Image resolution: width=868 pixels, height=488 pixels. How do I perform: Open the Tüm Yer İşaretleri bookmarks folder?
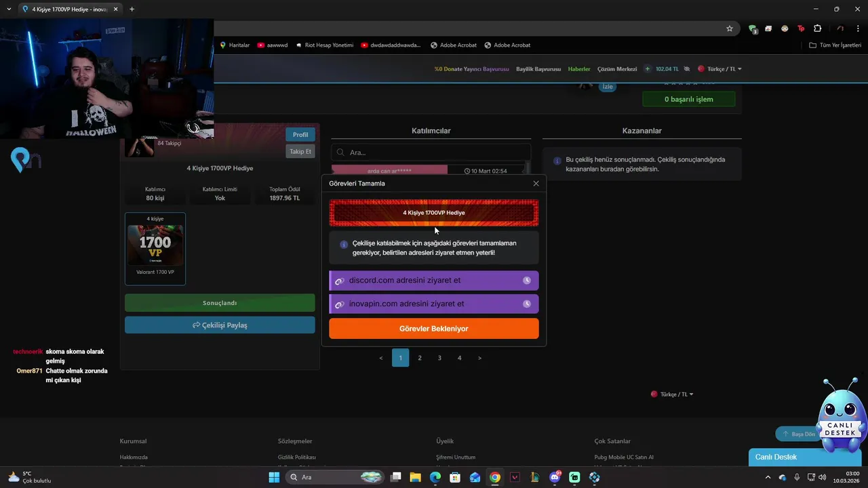coord(835,45)
